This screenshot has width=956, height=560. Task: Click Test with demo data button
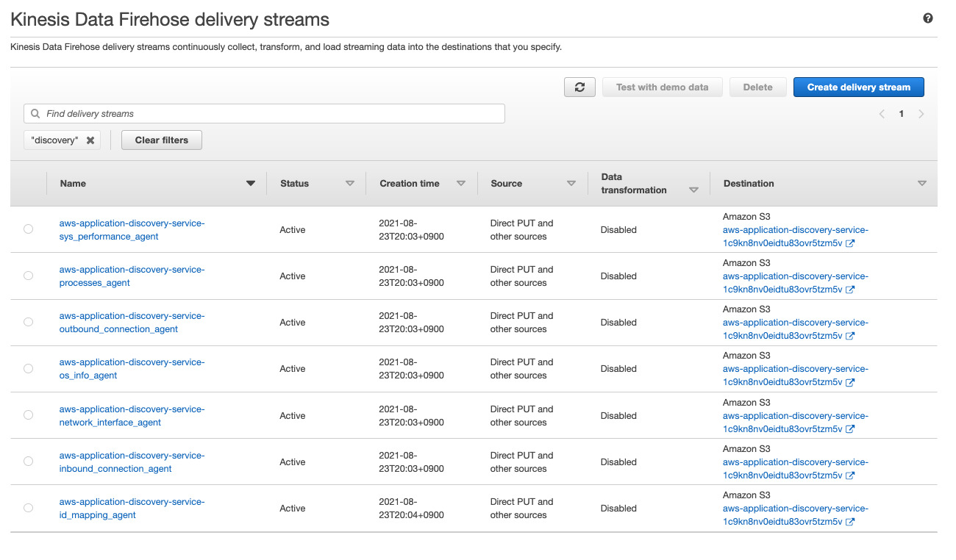663,87
